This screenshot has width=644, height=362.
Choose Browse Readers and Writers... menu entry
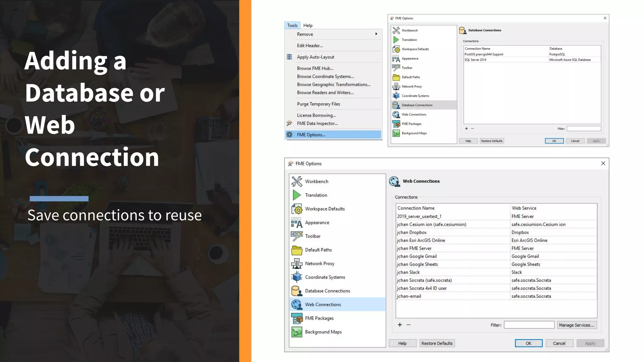click(x=333, y=93)
